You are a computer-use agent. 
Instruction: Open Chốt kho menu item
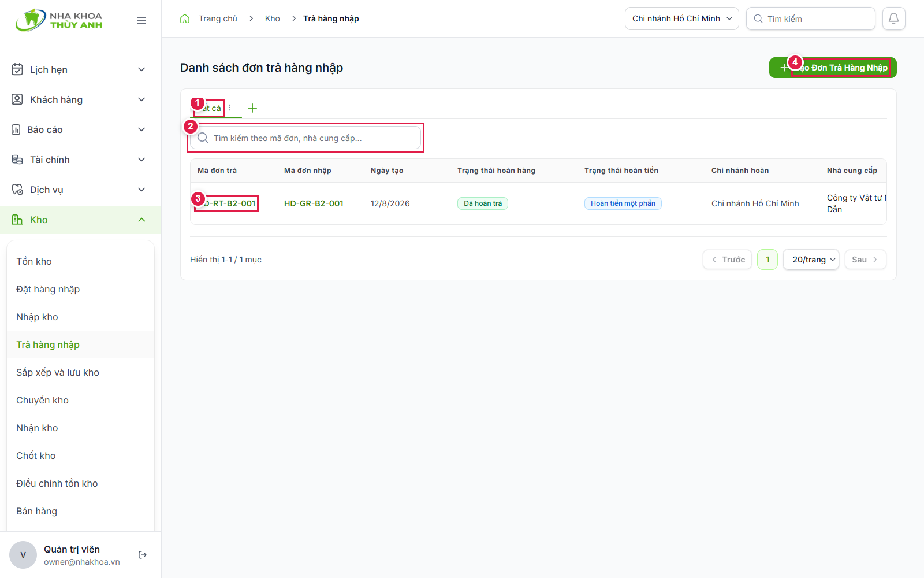[80, 455]
